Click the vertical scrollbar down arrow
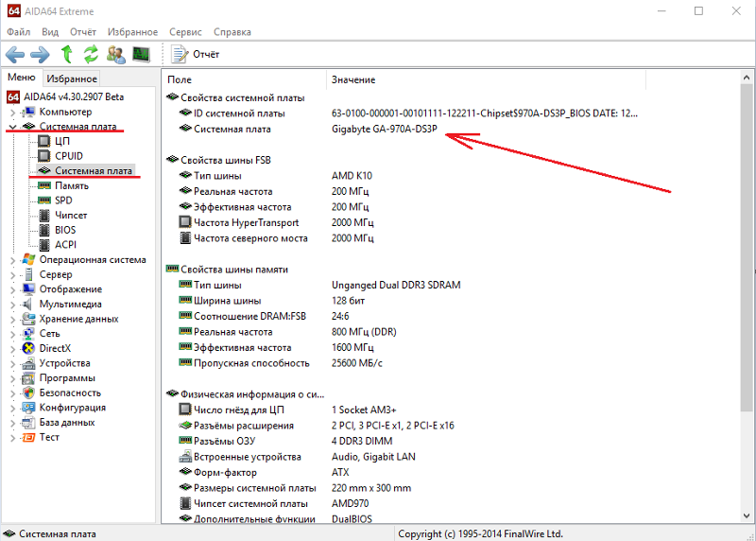This screenshot has height=541, width=756. coord(747,515)
